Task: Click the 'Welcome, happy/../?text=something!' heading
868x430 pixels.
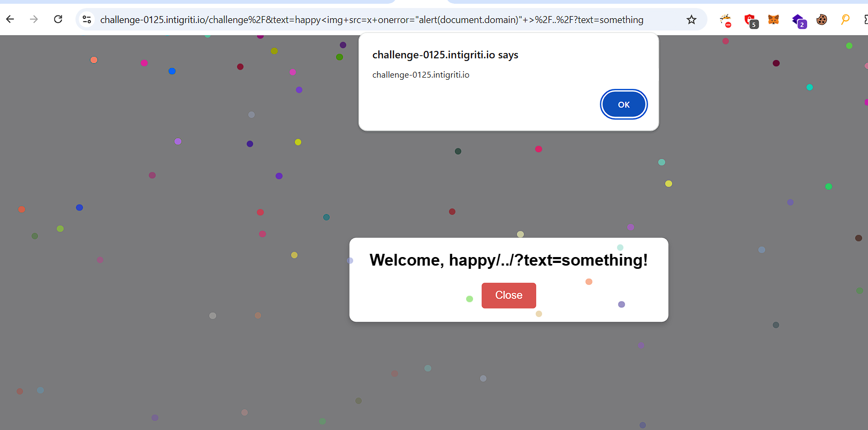Action: 509,260
